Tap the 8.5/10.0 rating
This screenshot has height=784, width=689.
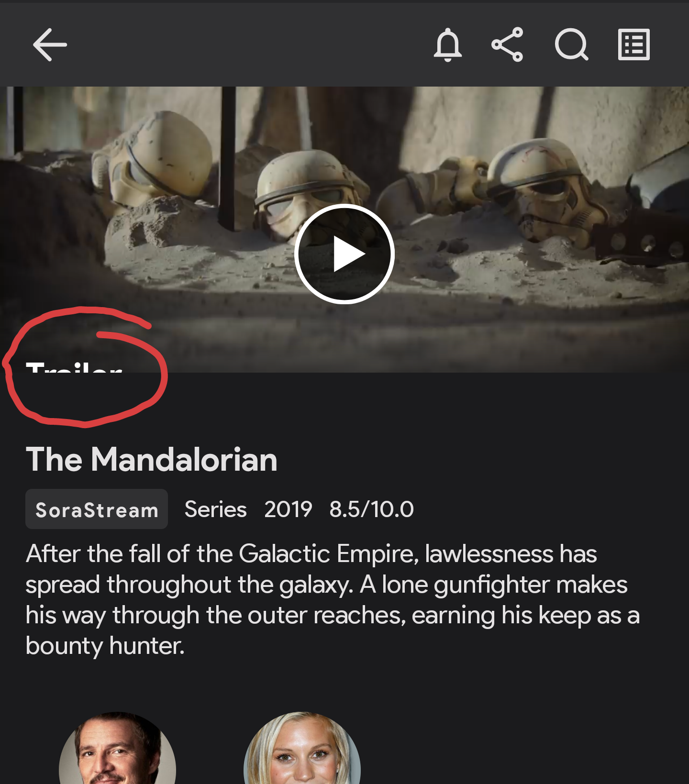372,509
